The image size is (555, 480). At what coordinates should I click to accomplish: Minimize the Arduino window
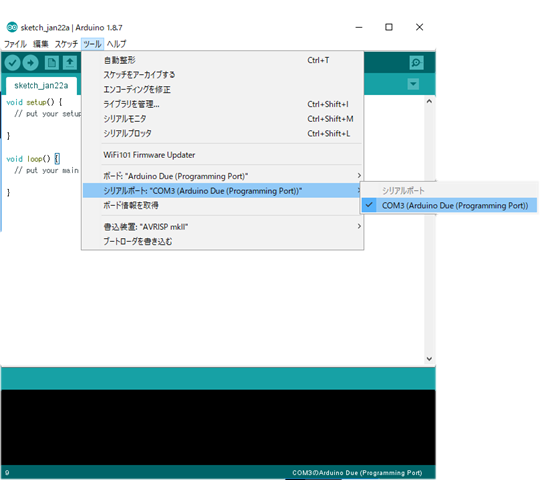pos(359,27)
